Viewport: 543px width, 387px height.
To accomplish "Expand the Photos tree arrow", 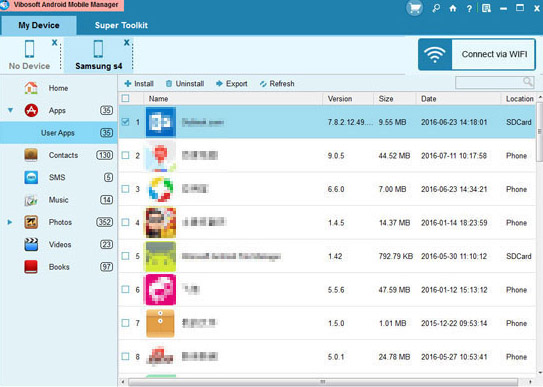I will click(10, 222).
